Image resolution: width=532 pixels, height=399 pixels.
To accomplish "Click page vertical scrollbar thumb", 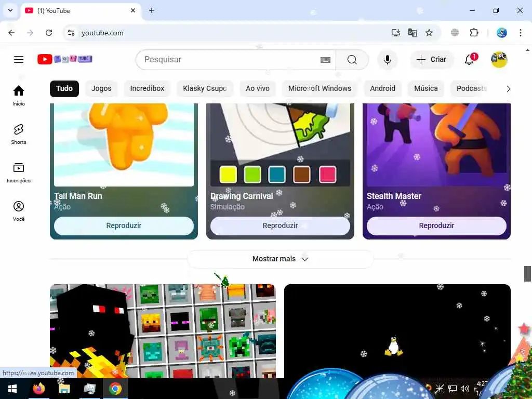I will pyautogui.click(x=527, y=273).
